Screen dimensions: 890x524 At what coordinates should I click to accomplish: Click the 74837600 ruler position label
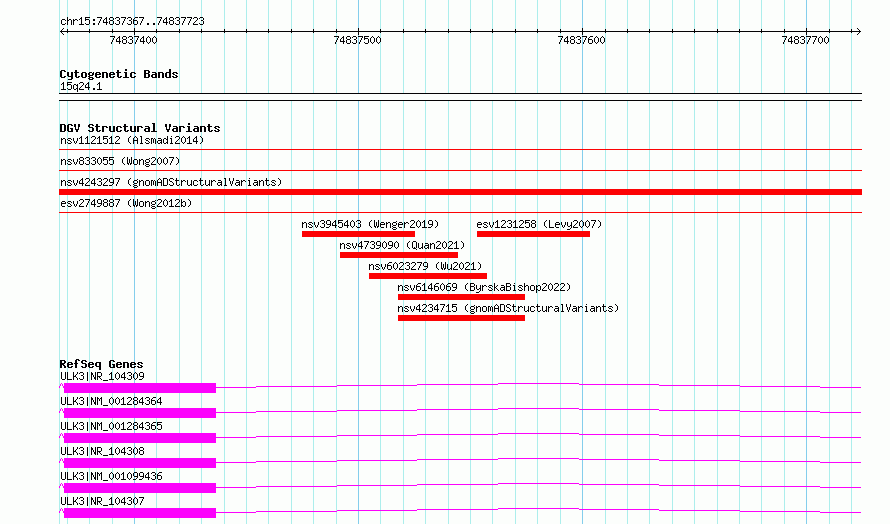(x=581, y=40)
